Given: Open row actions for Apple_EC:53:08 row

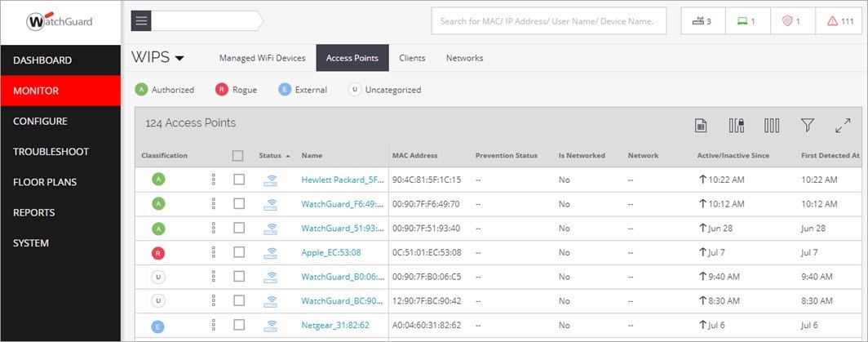Looking at the screenshot, I should click(213, 252).
